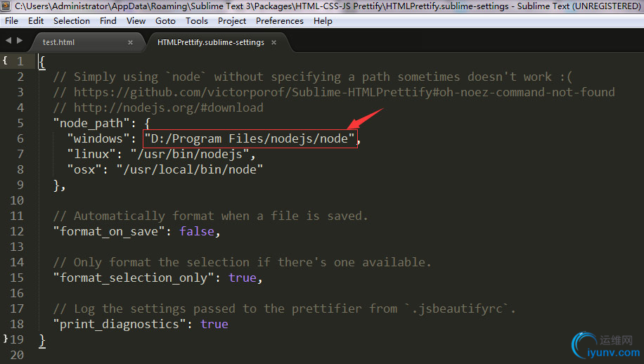The image size is (644, 364).
Task: Open the View menu
Action: click(x=136, y=21)
